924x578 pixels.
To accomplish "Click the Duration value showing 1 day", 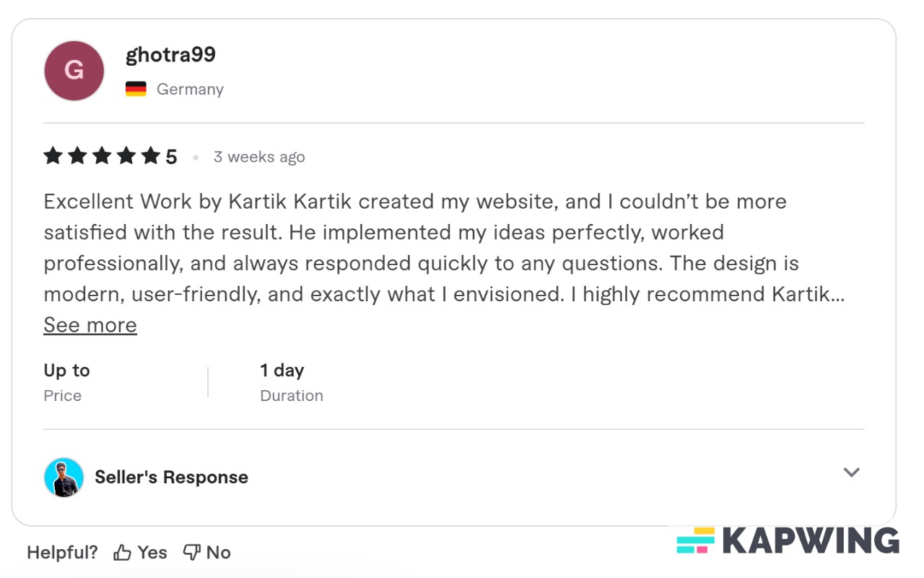I will pyautogui.click(x=282, y=370).
